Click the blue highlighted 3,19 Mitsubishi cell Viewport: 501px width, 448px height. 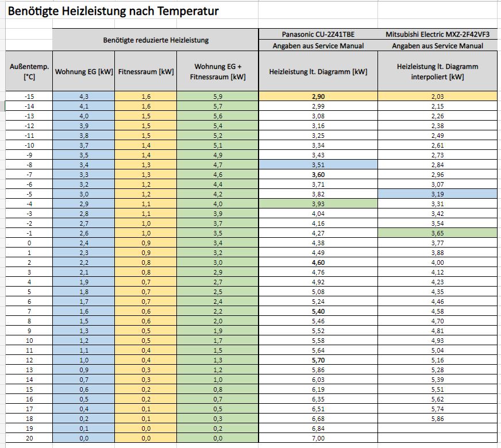pos(437,194)
